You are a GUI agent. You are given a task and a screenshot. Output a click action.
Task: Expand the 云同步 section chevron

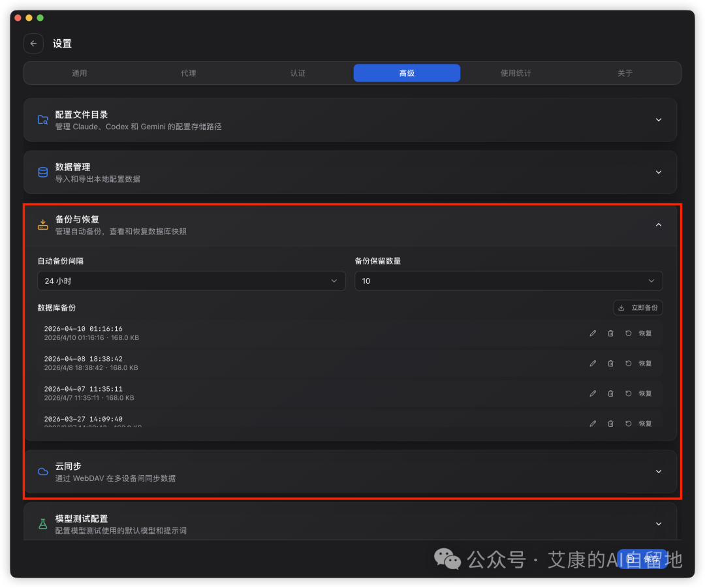tap(659, 472)
